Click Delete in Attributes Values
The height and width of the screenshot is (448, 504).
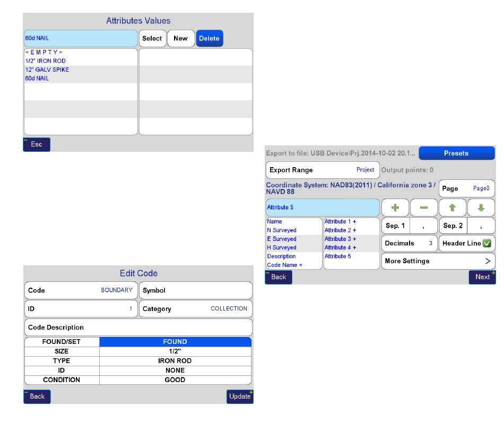click(x=209, y=38)
